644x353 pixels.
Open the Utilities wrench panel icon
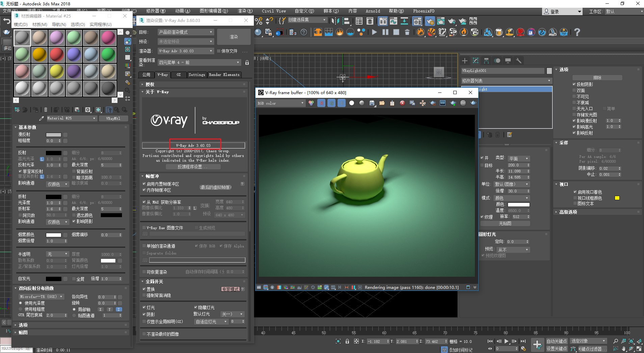519,61
